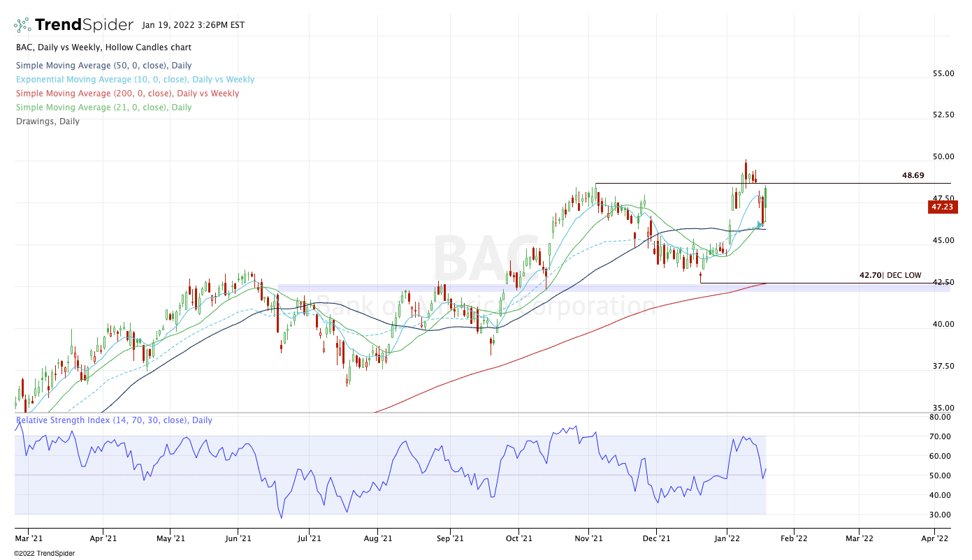The height and width of the screenshot is (560, 972).
Task: Select the BAC Hollow Candles chart title
Action: point(103,47)
